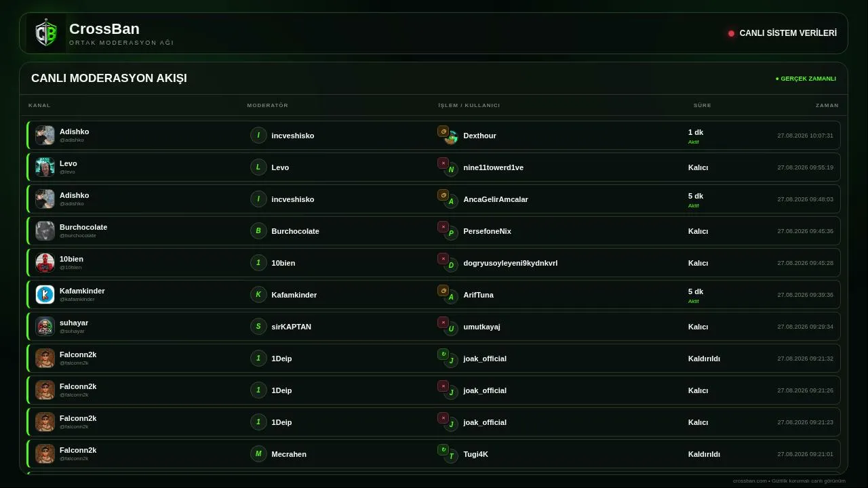Click the Mecrahen moderator badge
Screen dimensions: 868x488
tap(258, 454)
